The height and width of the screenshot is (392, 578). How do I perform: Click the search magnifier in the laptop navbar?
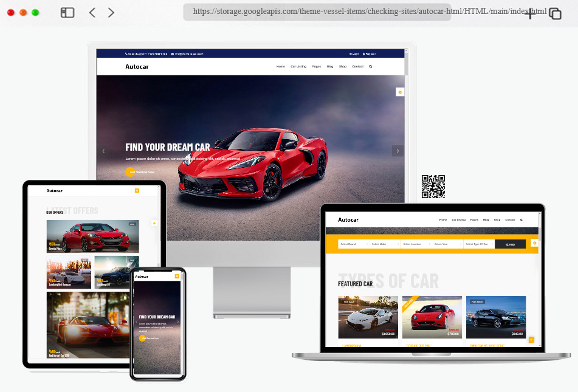pos(521,219)
